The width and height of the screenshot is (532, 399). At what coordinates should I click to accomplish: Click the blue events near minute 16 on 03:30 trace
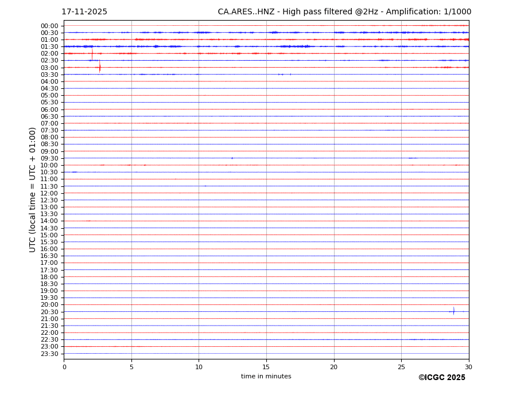(281, 75)
